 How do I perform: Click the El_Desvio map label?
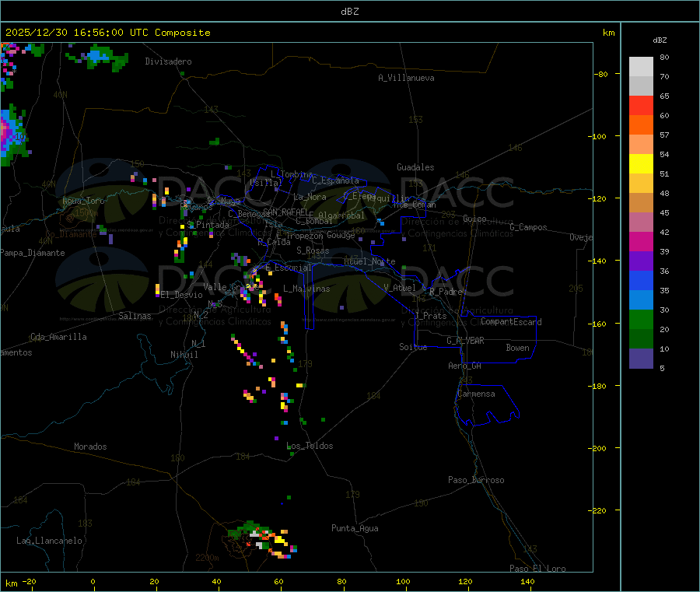pos(182,295)
